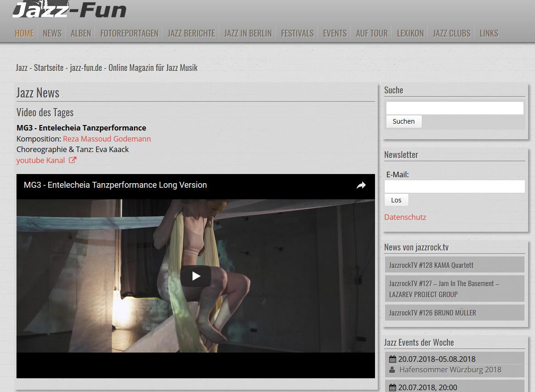Open the Hafensommer Würzburg 2018 event
Screen dimensions: 535x392
(450, 370)
